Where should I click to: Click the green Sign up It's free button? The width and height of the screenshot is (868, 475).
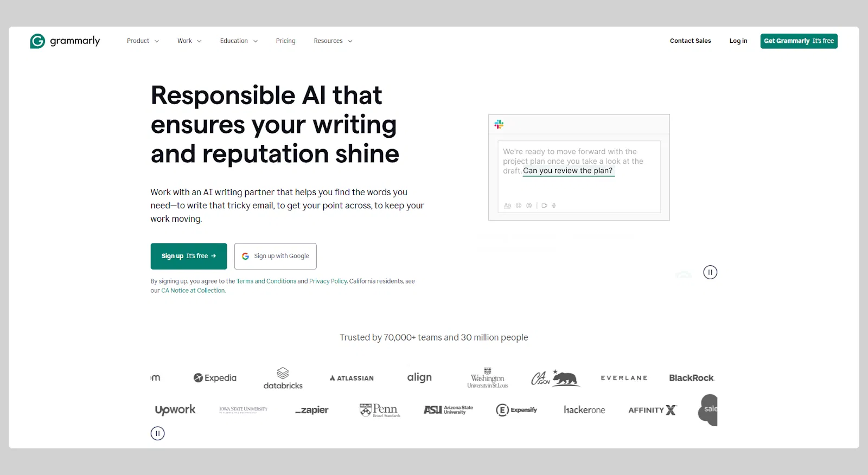point(189,256)
